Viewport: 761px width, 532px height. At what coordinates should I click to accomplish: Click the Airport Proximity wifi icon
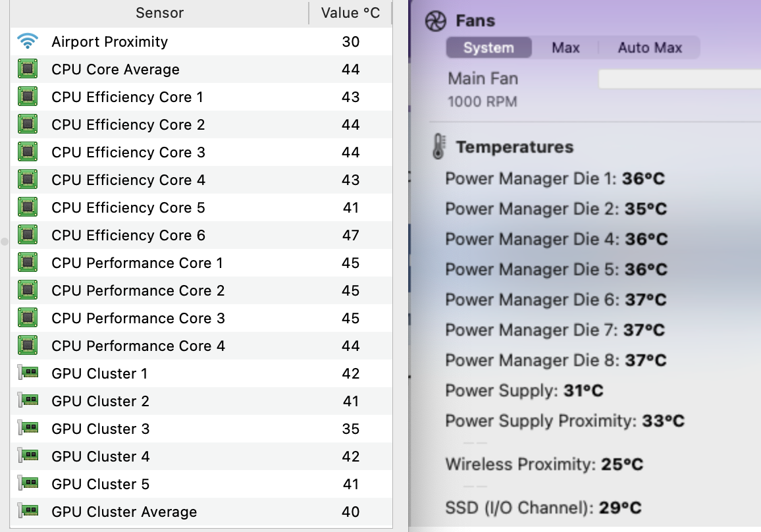click(27, 41)
